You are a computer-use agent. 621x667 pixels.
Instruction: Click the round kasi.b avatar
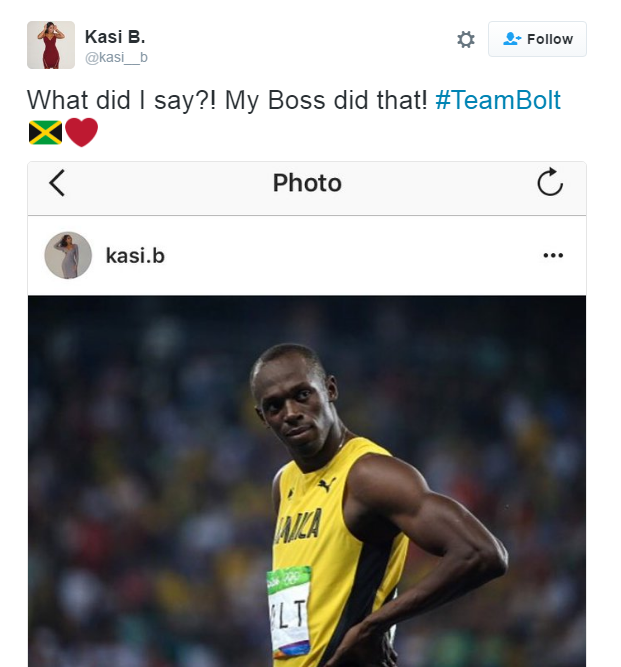(x=68, y=255)
